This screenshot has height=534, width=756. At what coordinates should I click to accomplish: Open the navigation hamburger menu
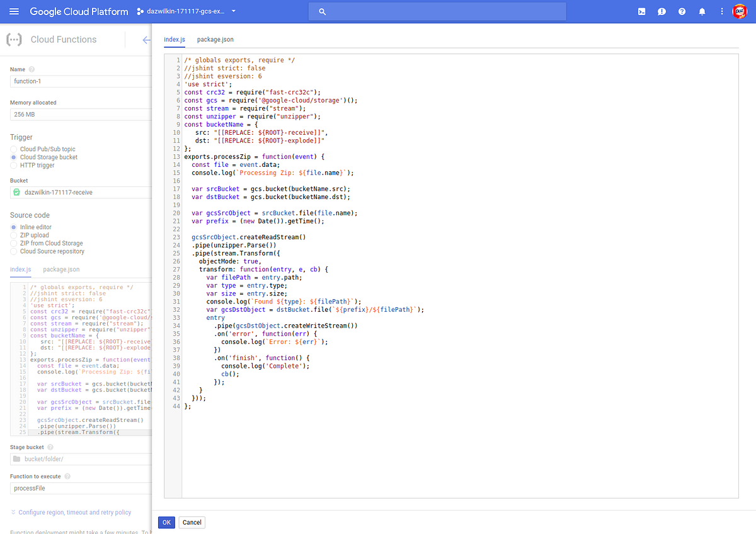pyautogui.click(x=14, y=11)
